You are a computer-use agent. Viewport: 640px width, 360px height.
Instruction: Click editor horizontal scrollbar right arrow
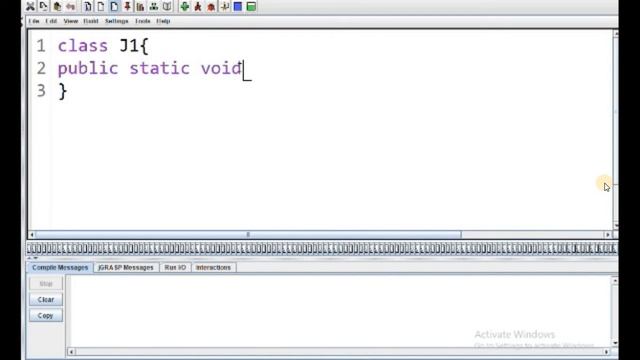click(x=607, y=235)
